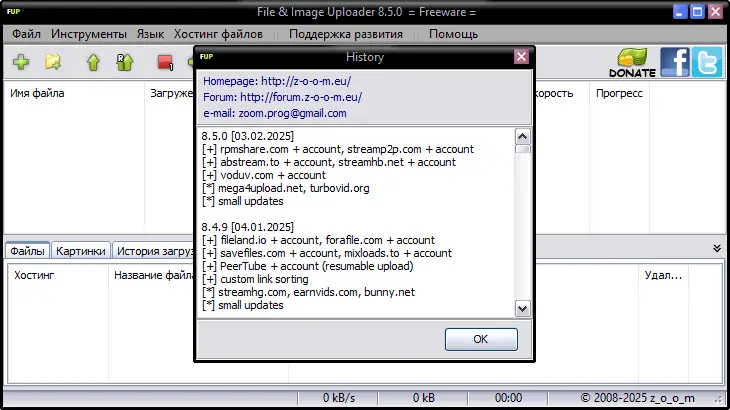Click savefiles.com + account line
Screen dimensions: 730x410
[327, 253]
